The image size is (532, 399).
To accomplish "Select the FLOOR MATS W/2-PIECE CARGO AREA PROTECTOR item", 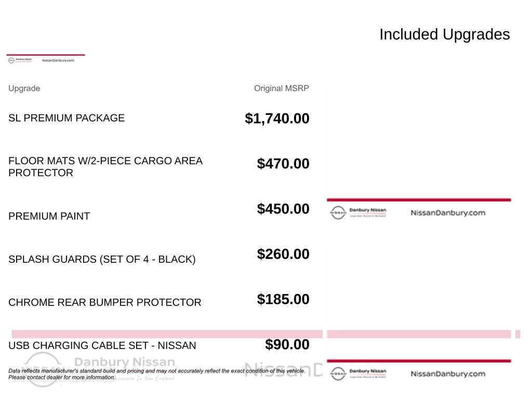I will click(x=105, y=167).
